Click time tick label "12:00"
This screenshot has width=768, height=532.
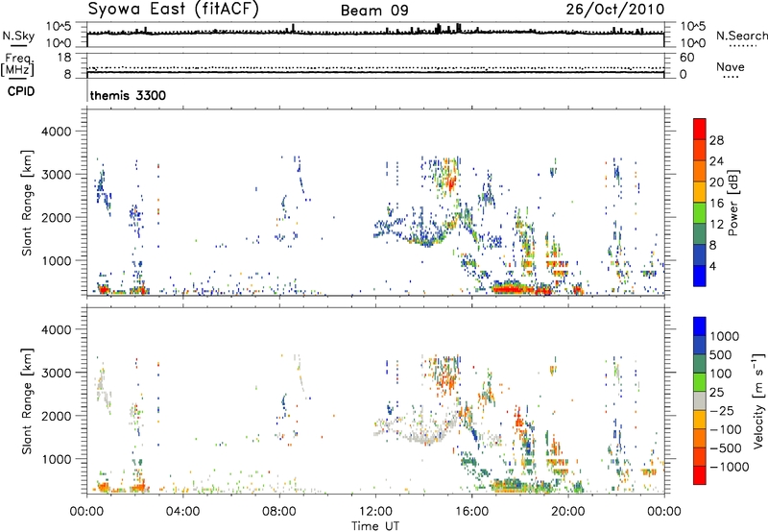point(375,512)
